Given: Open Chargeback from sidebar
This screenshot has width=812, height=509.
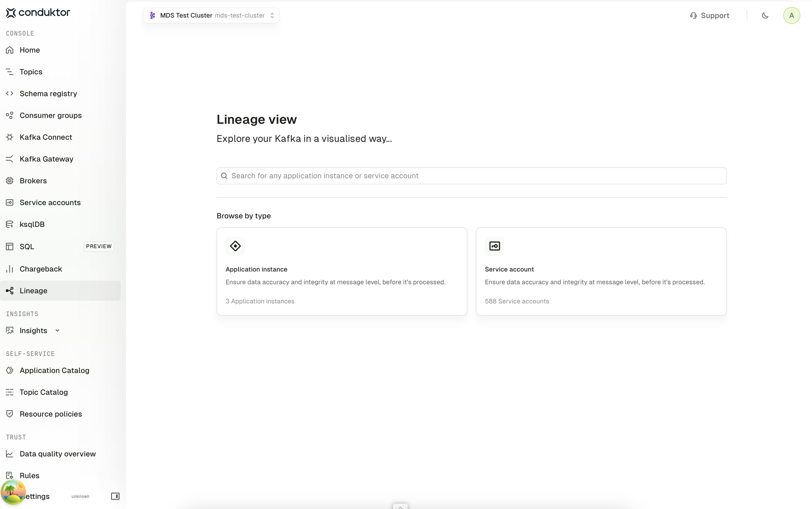Looking at the screenshot, I should tap(60, 269).
